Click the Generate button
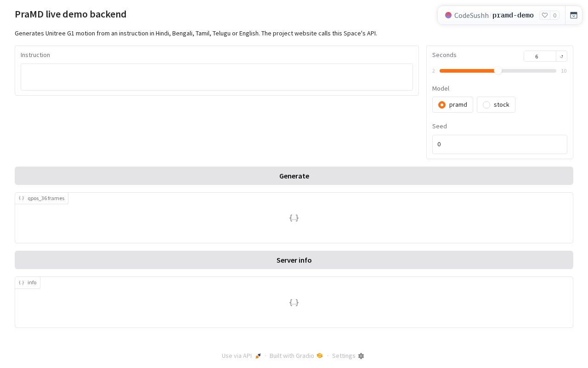This screenshot has width=588, height=368. coord(294,176)
